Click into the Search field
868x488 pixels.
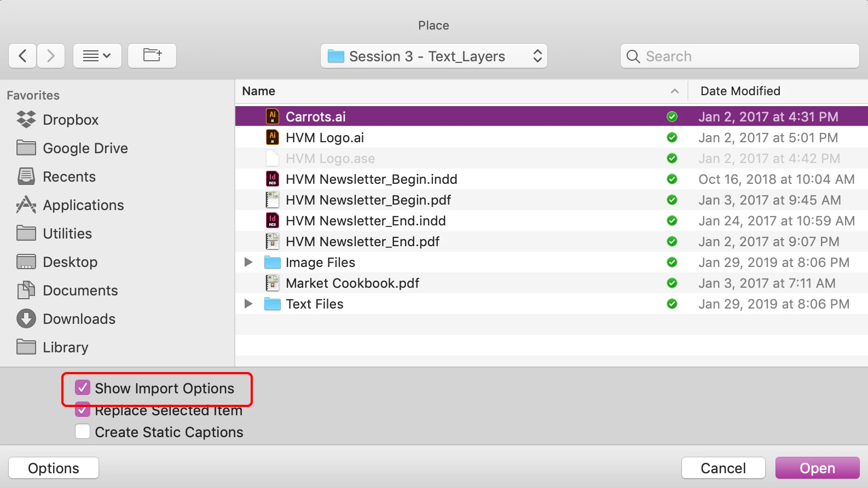[740, 56]
